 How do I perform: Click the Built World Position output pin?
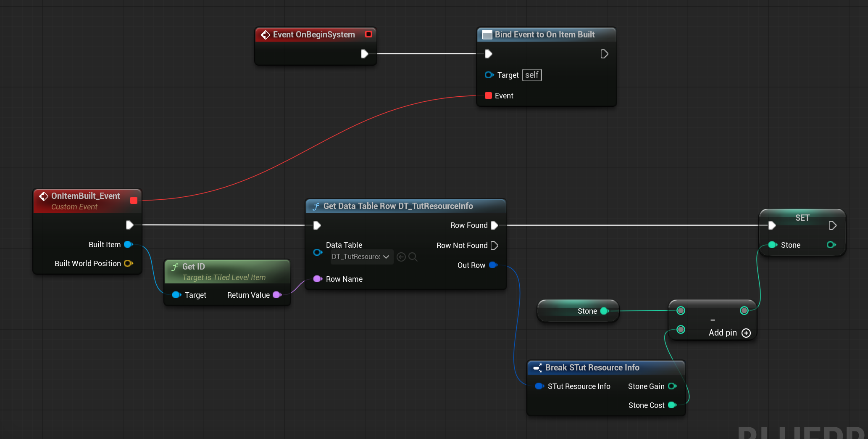tap(128, 264)
